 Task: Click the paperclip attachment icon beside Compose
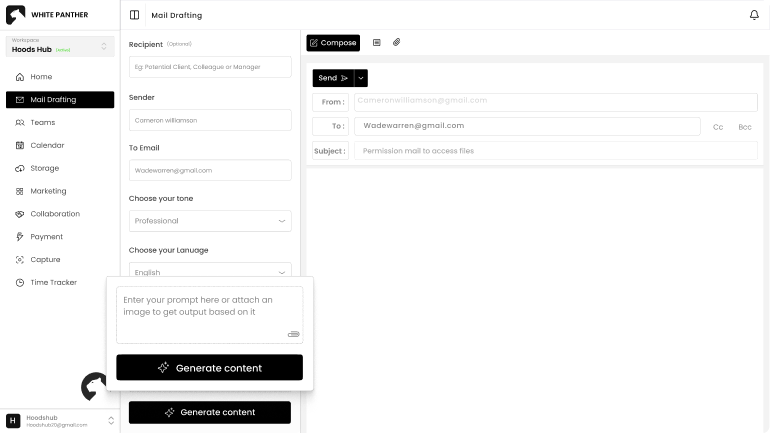click(x=396, y=43)
